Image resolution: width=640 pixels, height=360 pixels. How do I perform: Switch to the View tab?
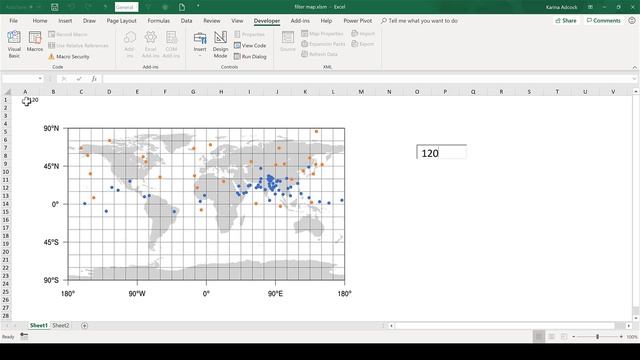tap(237, 21)
